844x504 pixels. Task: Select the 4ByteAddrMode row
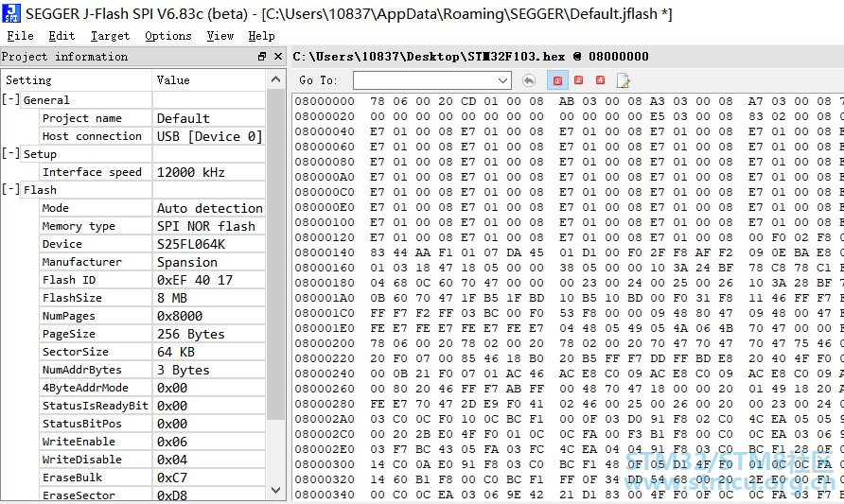[153, 388]
